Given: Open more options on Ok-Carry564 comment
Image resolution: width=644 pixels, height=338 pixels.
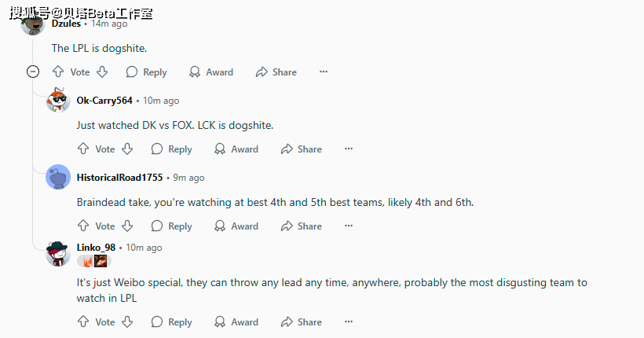Looking at the screenshot, I should click(349, 149).
